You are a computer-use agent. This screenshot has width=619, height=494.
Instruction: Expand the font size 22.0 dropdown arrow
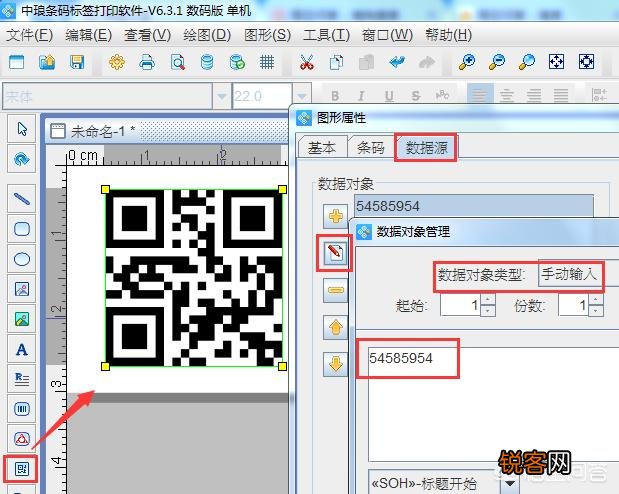pyautogui.click(x=302, y=96)
